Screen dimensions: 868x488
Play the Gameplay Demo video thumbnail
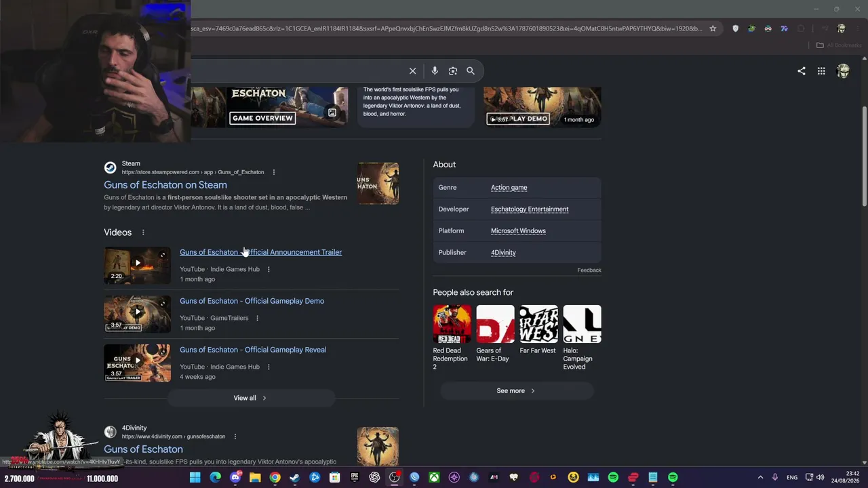137,313
